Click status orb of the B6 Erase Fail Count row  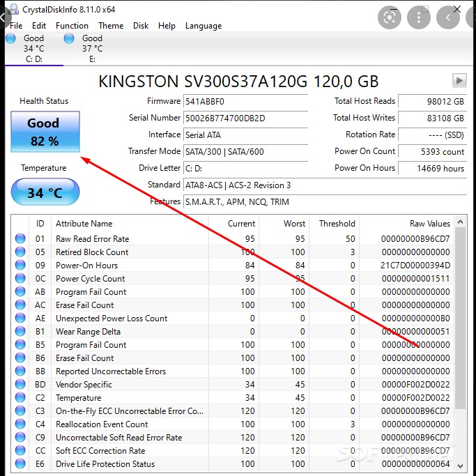pyautogui.click(x=20, y=358)
